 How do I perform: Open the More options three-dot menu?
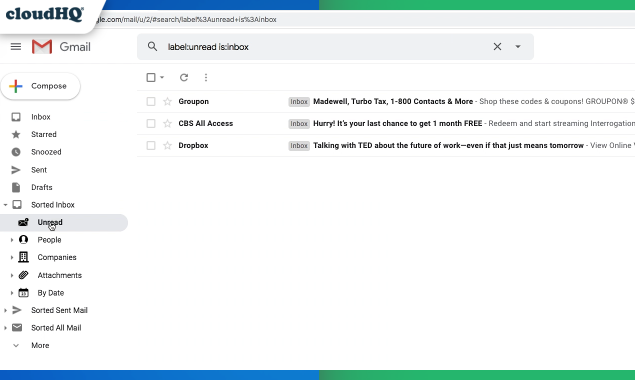[x=206, y=77]
